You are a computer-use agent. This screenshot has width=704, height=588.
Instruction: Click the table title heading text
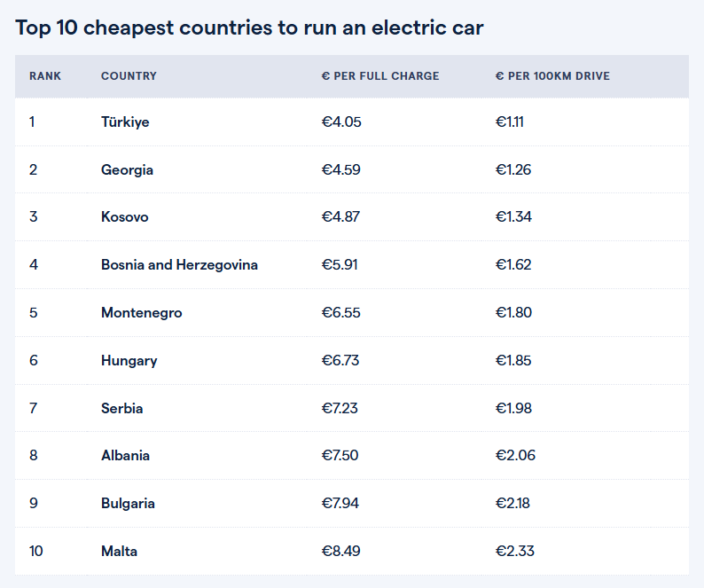[250, 27]
